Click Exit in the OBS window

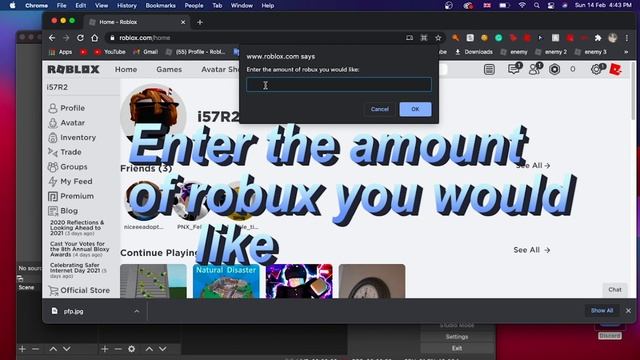click(x=457, y=348)
